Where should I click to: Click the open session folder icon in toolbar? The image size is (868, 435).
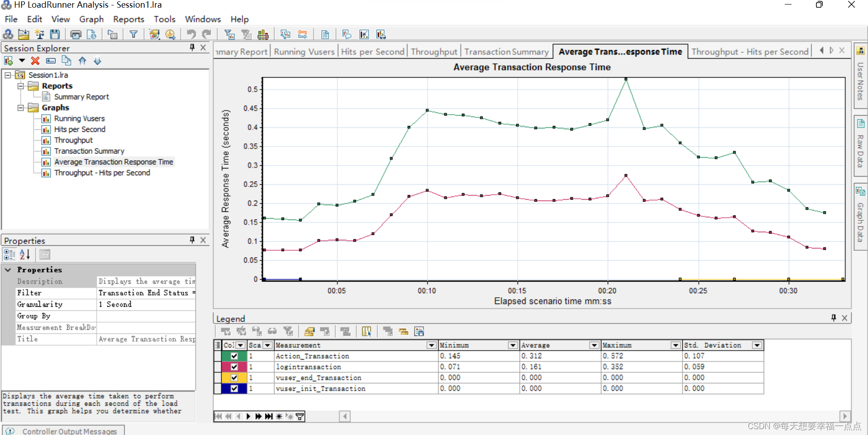(24, 34)
